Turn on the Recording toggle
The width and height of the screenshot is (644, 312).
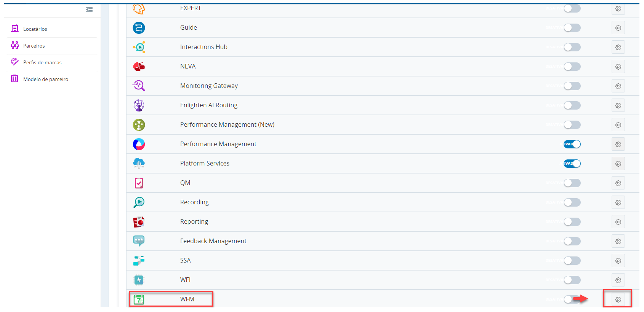pos(572,202)
